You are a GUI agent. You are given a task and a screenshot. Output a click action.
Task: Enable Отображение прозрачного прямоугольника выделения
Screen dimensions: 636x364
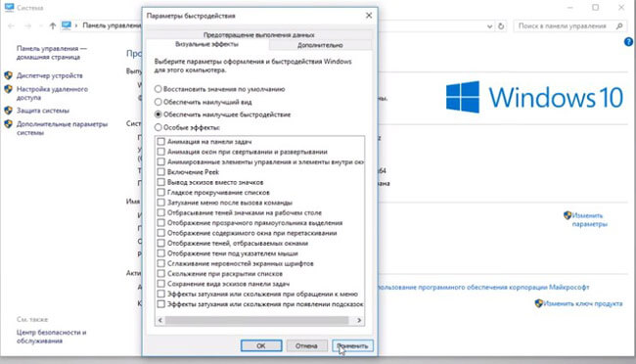(161, 223)
